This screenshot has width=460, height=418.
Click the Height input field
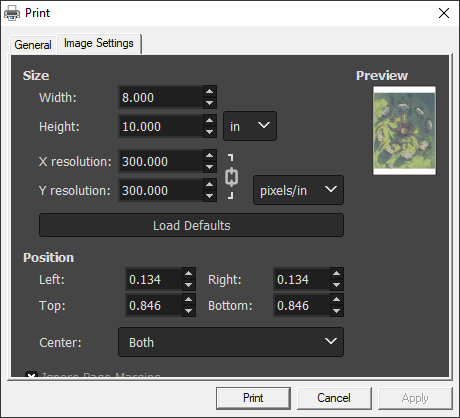(161, 126)
